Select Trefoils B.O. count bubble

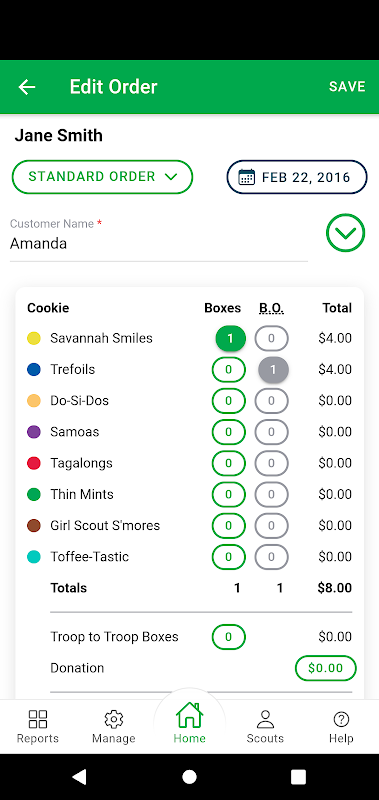[x=273, y=369]
